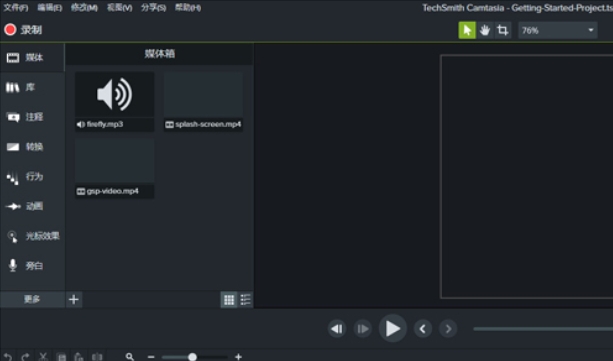613x361 pixels.
Task: Click the timeline zoom slider handle
Action: point(192,357)
